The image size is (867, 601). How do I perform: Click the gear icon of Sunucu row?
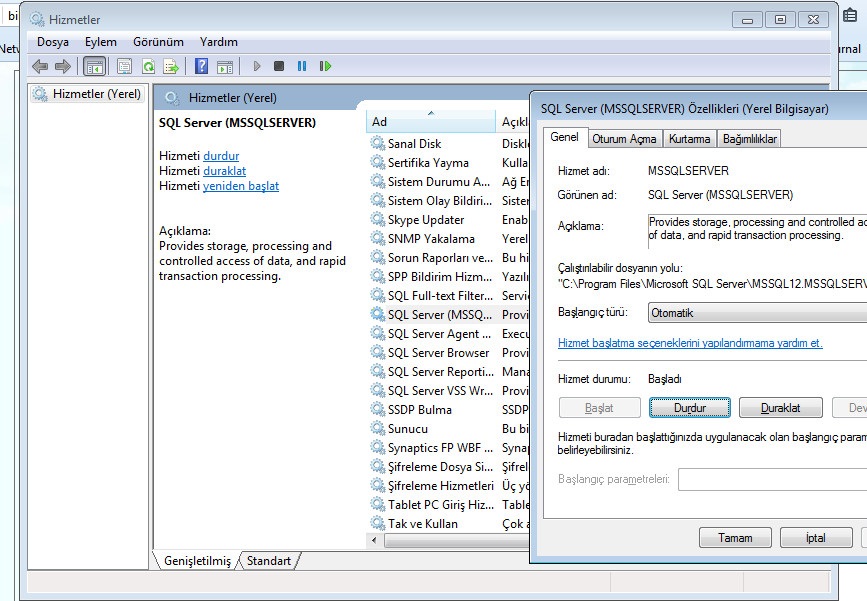(x=378, y=428)
